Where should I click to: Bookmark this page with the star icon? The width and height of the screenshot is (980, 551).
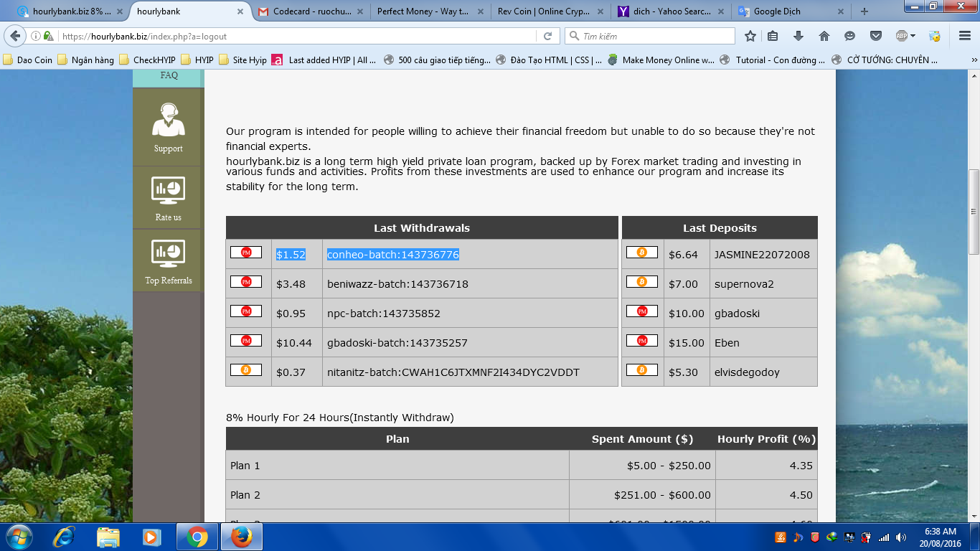click(x=750, y=36)
